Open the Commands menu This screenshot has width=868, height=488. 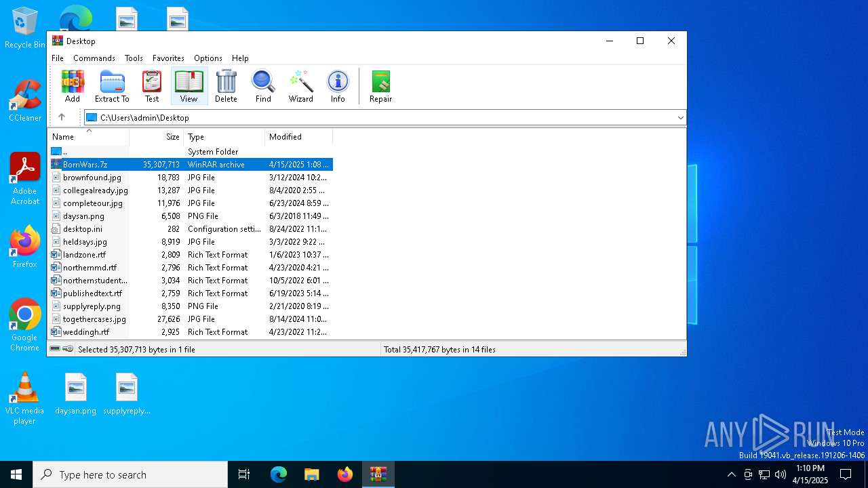point(94,58)
